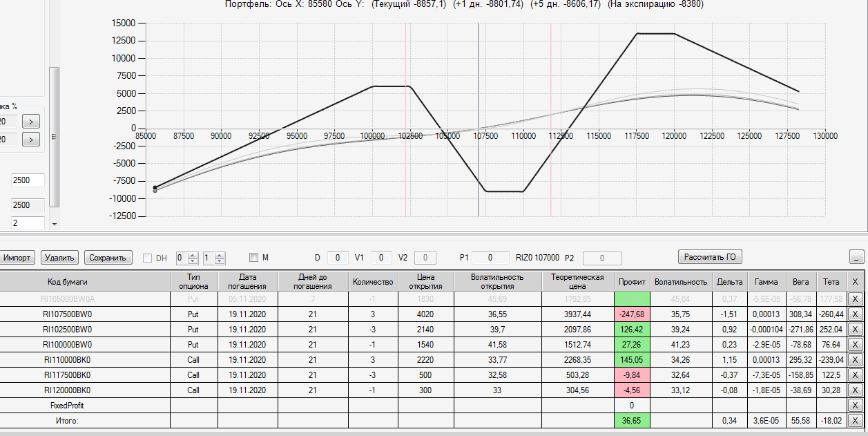Click the second DH spinner showing 1
Image resolution: width=868 pixels, height=436 pixels.
214,258
